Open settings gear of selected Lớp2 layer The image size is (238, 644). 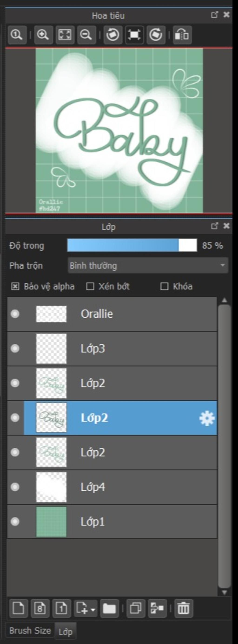207,418
